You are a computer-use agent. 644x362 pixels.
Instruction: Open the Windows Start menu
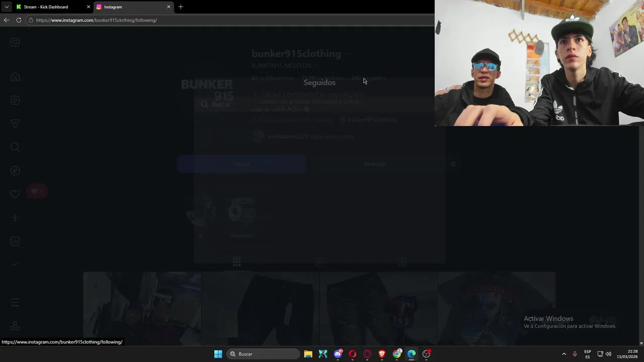click(x=218, y=354)
